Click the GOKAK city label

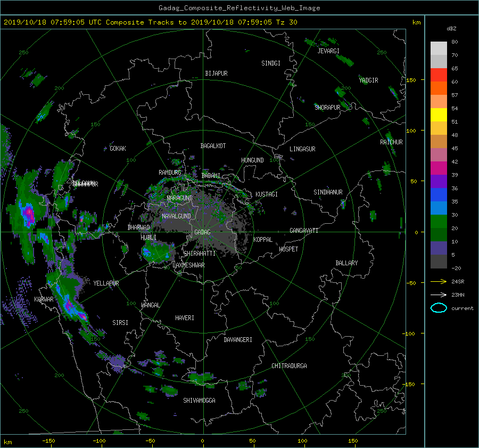pyautogui.click(x=118, y=149)
